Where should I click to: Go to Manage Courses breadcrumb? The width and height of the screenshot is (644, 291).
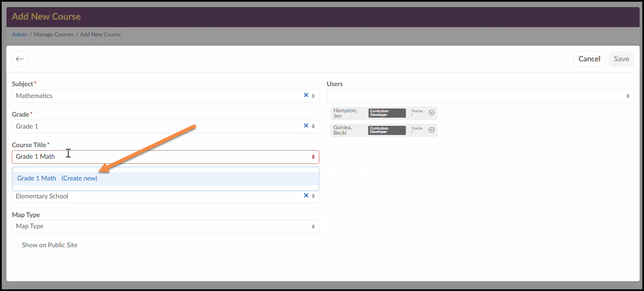(x=54, y=34)
